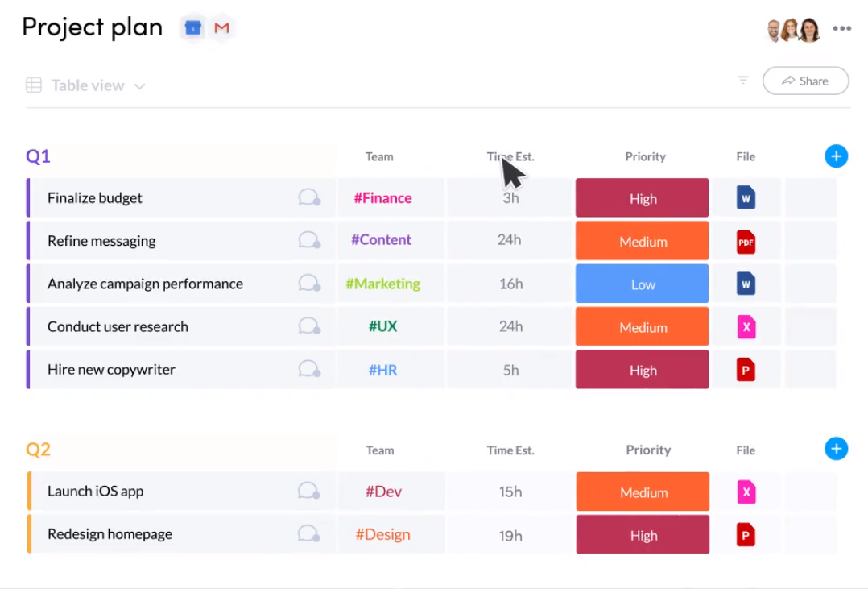Open the Gmail integration icon

[221, 28]
